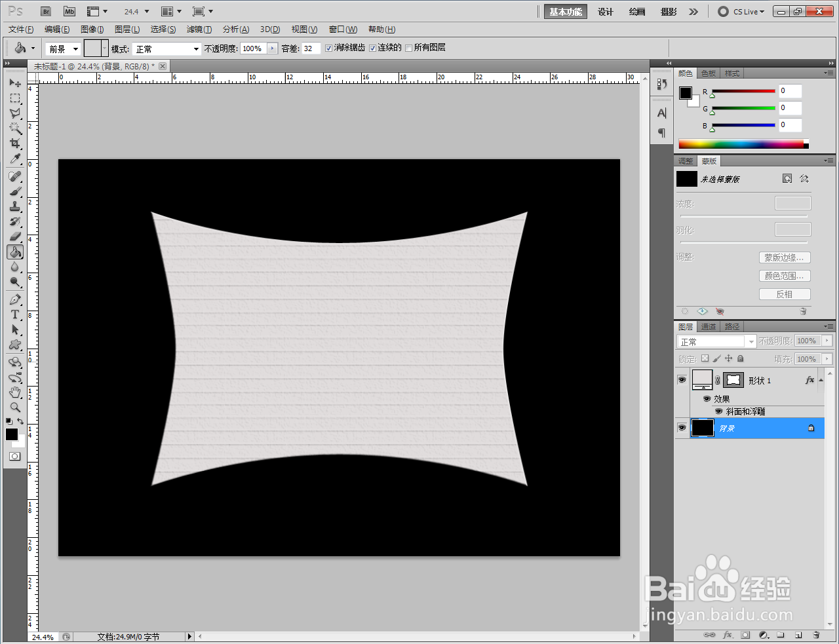Select the Zoom tool
The height and width of the screenshot is (644, 839).
15,407
